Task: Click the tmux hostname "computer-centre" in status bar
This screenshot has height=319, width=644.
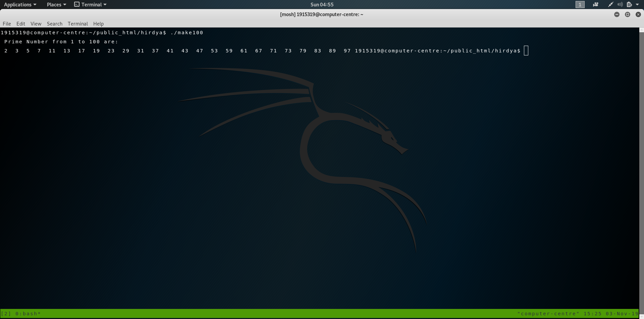Action: (x=548, y=314)
